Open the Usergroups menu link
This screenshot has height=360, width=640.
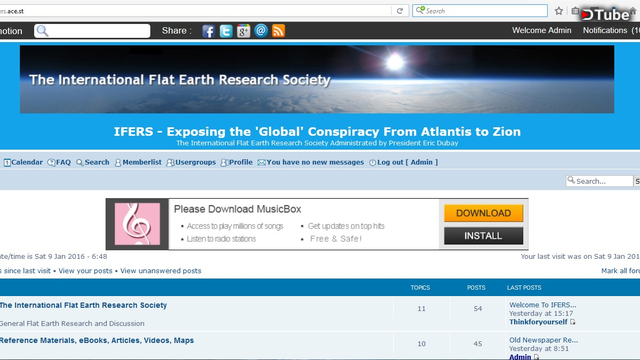(191, 162)
